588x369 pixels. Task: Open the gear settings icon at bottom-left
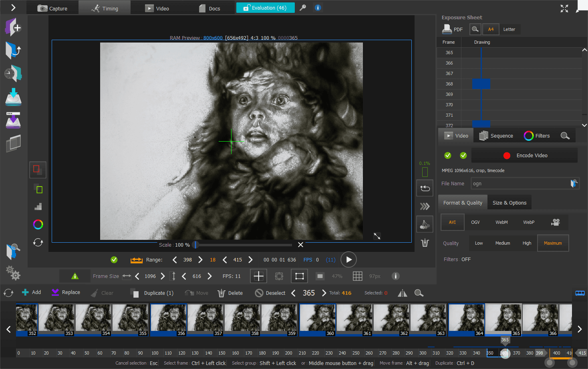[x=13, y=273]
